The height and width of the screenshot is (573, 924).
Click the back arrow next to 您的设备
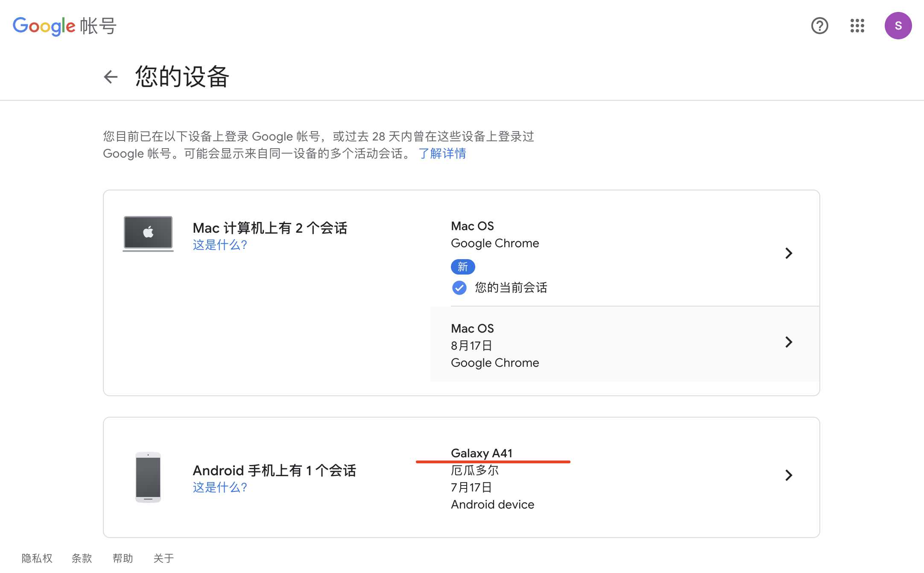111,77
